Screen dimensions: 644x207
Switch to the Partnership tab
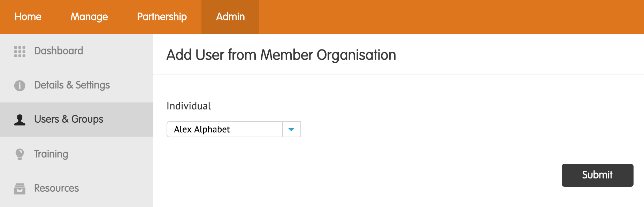pyautogui.click(x=162, y=17)
